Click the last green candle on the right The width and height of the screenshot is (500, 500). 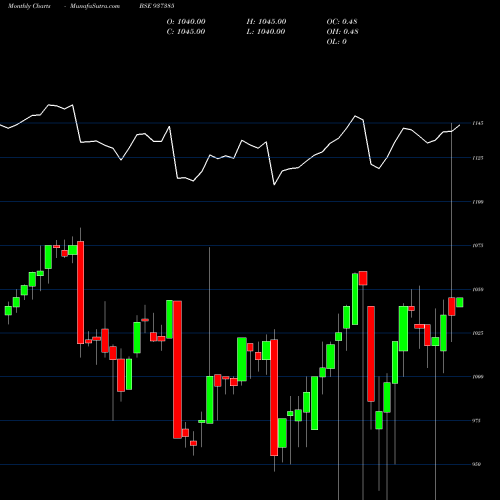(x=460, y=302)
